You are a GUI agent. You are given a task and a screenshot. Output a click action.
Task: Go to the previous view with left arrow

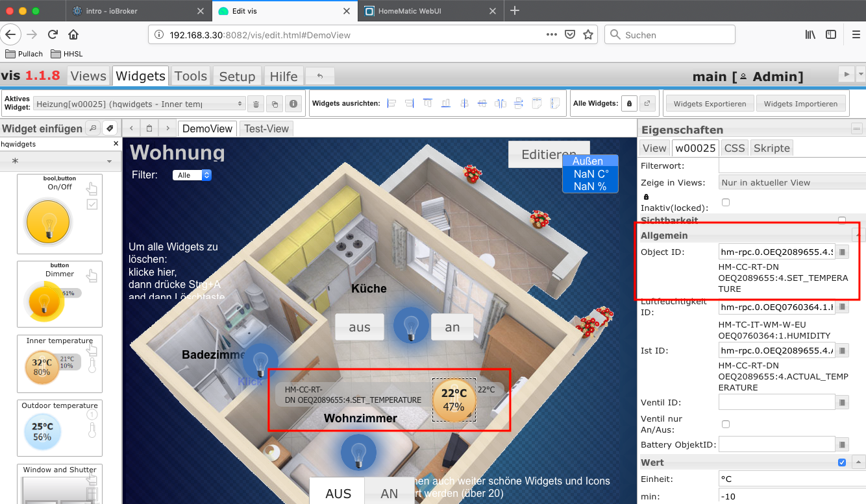pyautogui.click(x=132, y=128)
